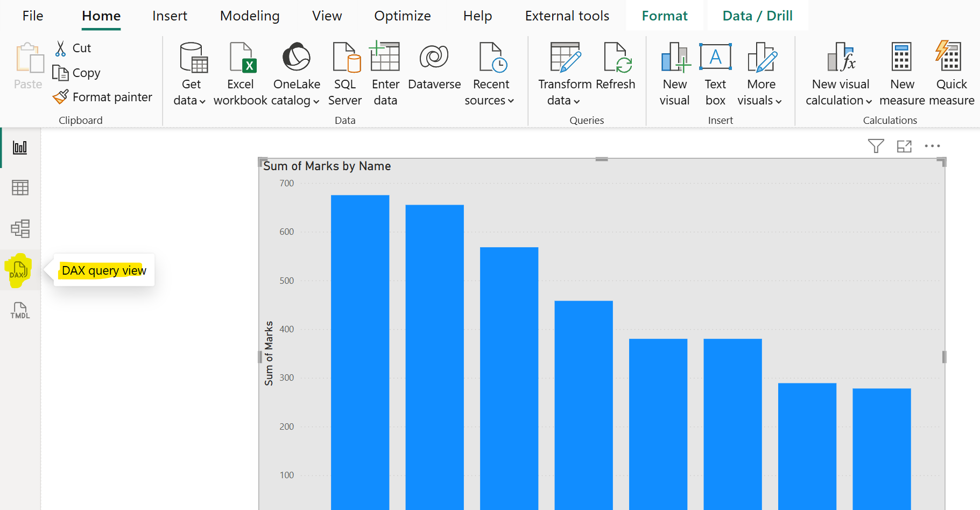Open Model view
Screen dimensions: 980x510
click(x=19, y=228)
